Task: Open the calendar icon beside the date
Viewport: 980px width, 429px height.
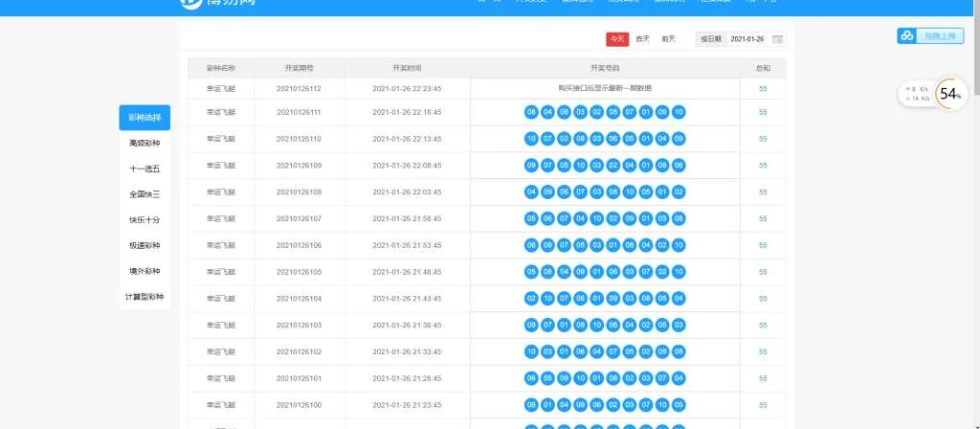Action: (x=777, y=39)
